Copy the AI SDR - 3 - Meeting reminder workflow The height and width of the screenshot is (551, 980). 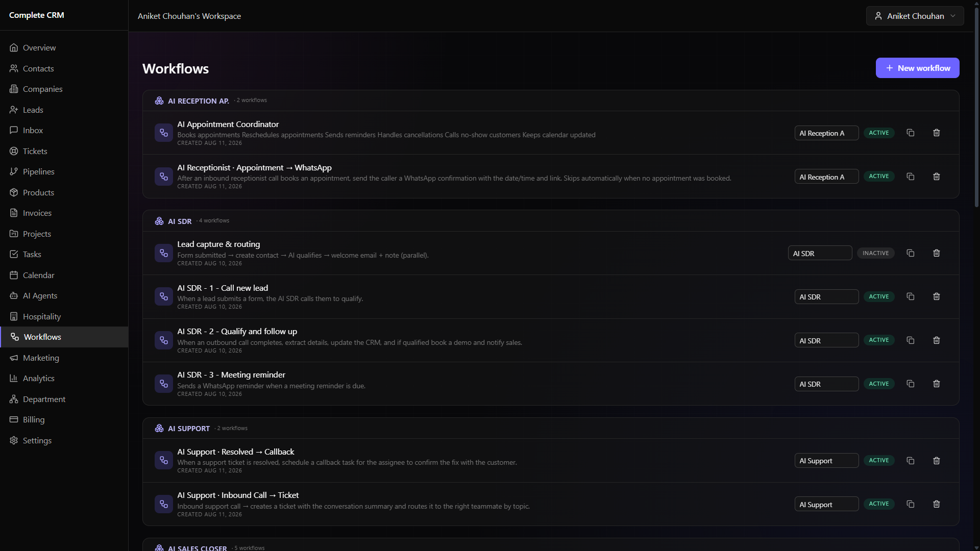910,384
